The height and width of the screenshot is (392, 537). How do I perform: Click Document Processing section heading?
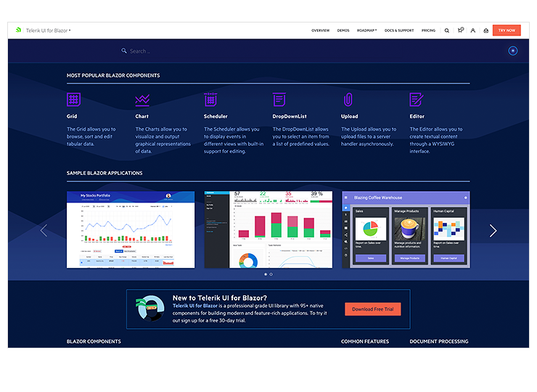pos(439,341)
